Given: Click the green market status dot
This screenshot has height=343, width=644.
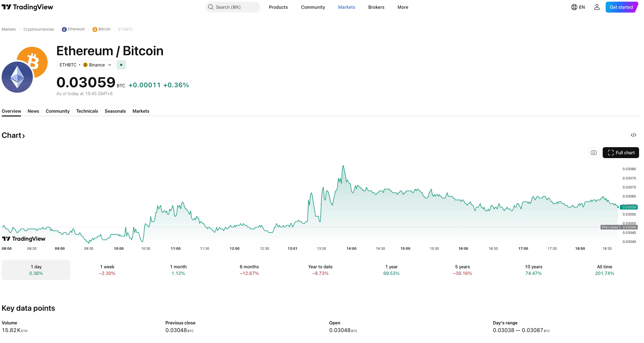Looking at the screenshot, I should pos(121,65).
